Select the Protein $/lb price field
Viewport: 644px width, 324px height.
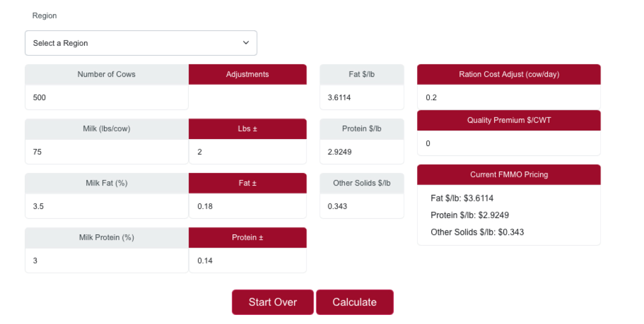(362, 152)
